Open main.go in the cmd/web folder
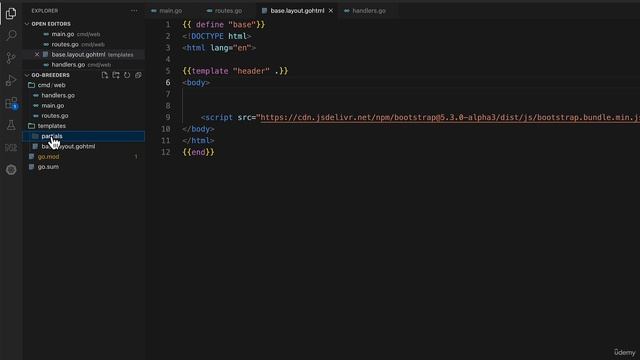Screen dimensions: 640x360 point(53,106)
